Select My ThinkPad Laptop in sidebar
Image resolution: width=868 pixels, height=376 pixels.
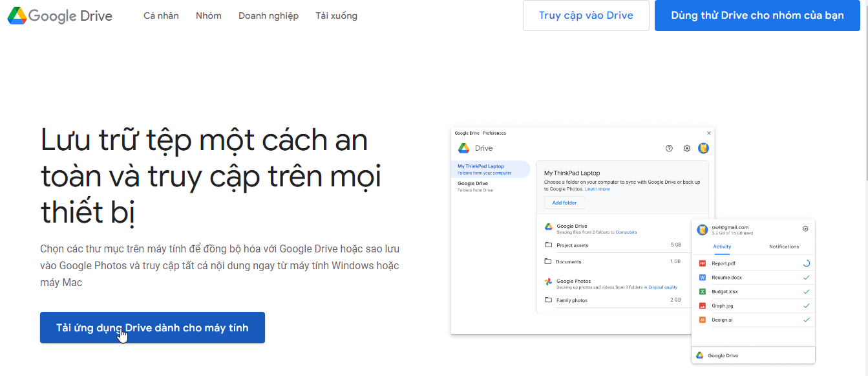[490, 169]
